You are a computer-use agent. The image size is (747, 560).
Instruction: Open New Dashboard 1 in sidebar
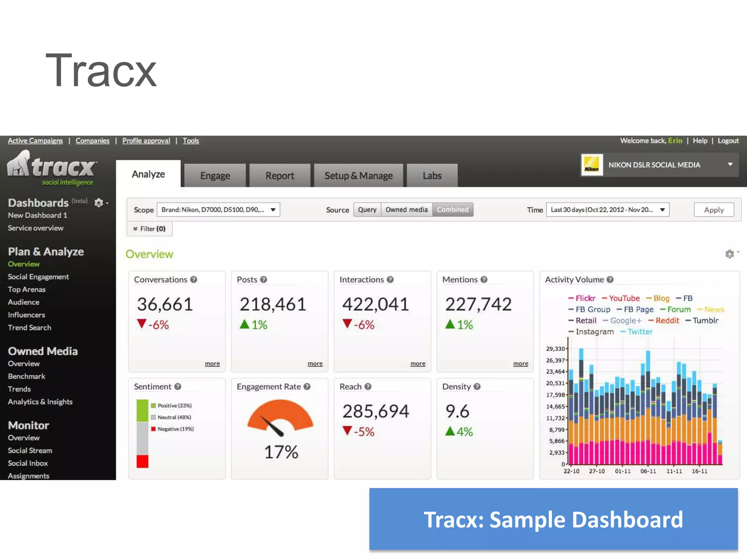[x=38, y=215]
